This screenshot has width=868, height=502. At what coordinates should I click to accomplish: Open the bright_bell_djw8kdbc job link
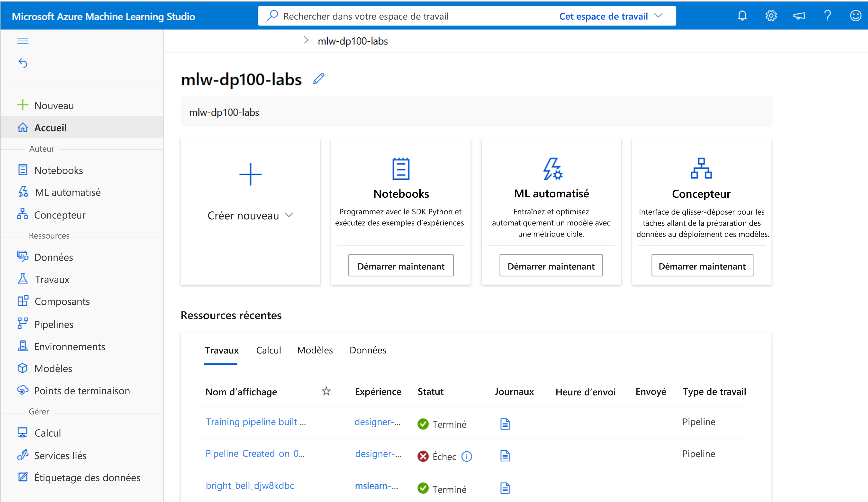point(250,485)
